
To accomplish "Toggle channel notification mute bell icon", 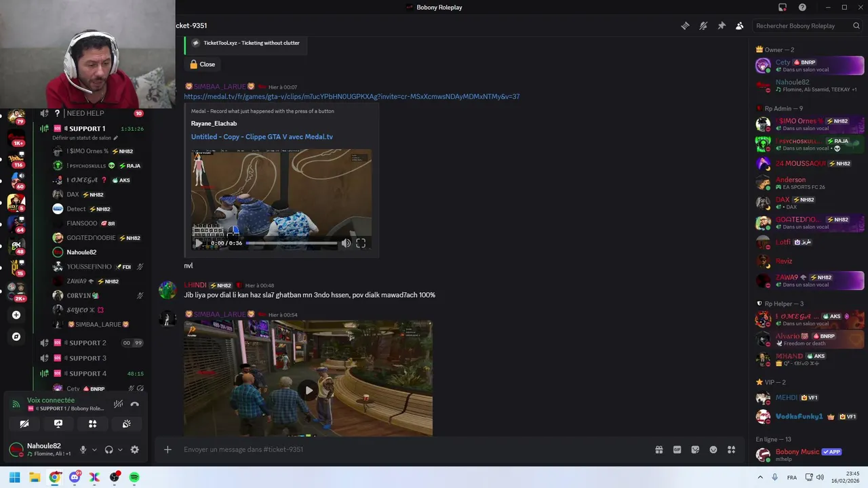I will click(x=703, y=26).
